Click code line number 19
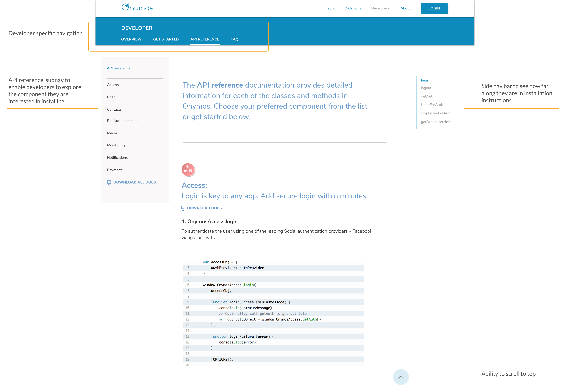 coord(187,360)
